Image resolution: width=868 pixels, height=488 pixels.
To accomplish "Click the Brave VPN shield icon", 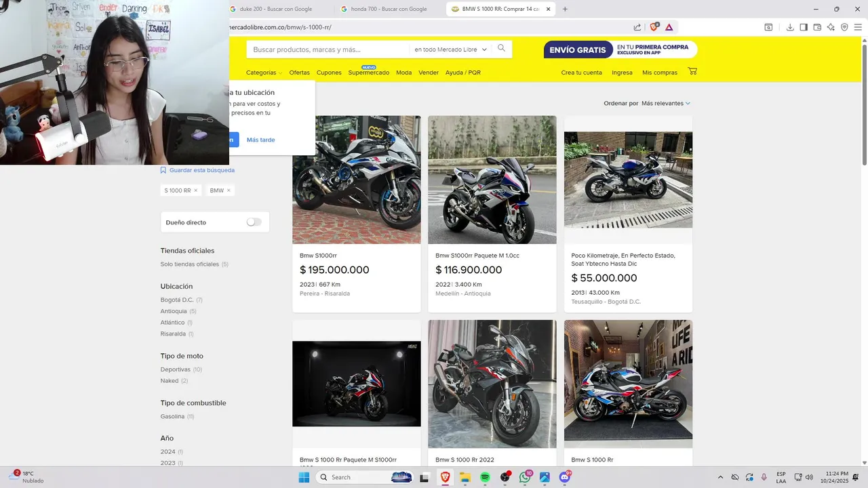I will pyautogui.click(x=844, y=27).
